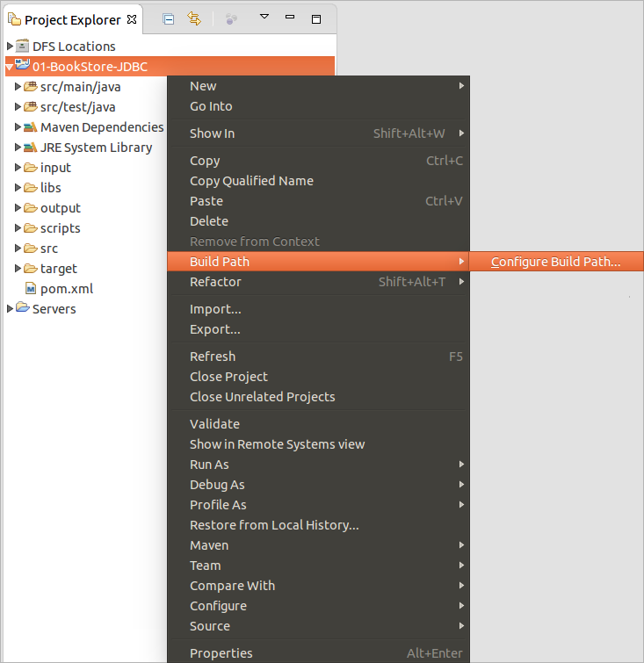
Task: Collapse the 01-BookStore-JDBC project node
Action: click(10, 68)
